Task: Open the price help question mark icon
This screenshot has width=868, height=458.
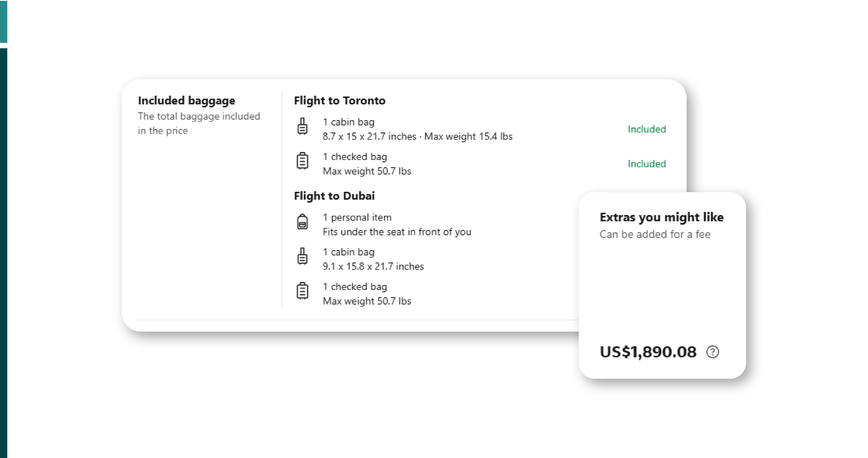Action: coord(712,352)
